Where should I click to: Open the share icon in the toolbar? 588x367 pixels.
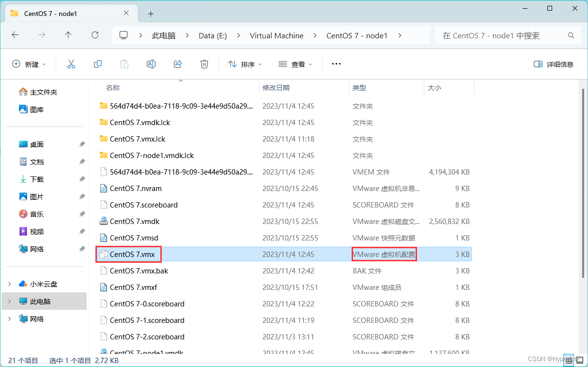pos(177,64)
